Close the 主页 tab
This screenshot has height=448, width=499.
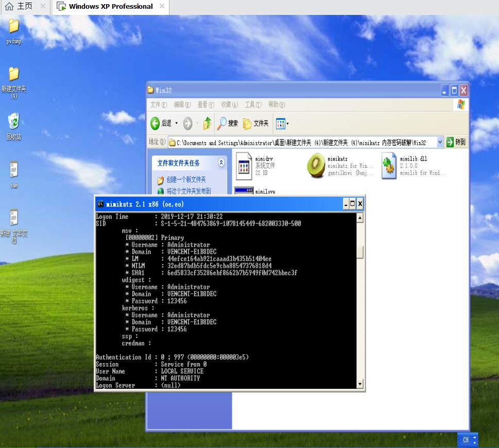tap(43, 6)
